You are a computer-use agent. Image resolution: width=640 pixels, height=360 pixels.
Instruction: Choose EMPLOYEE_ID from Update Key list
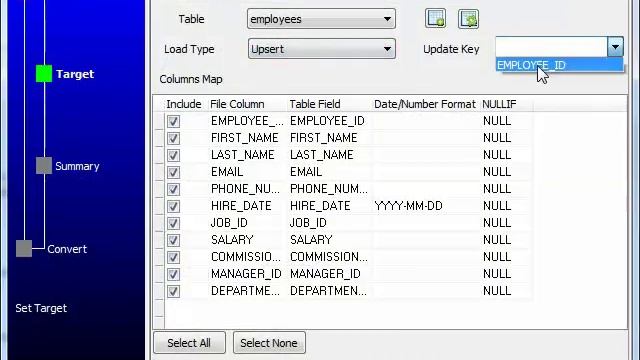pos(560,65)
